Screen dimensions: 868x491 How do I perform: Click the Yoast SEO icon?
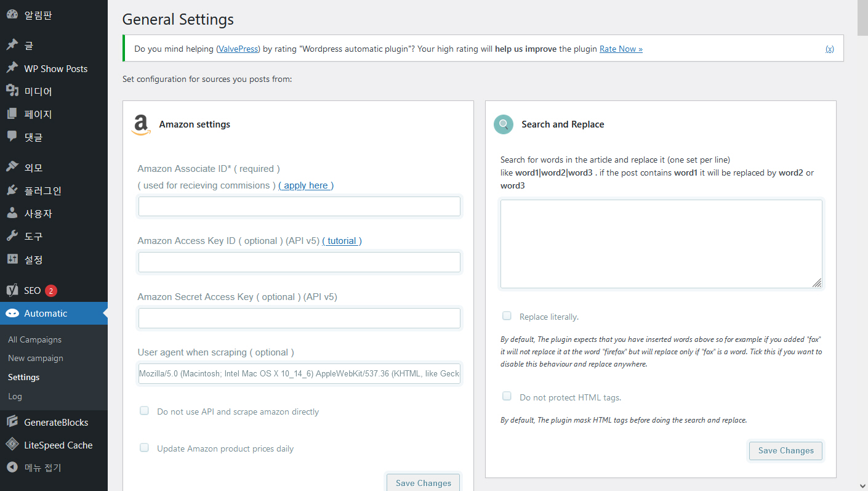click(x=12, y=290)
